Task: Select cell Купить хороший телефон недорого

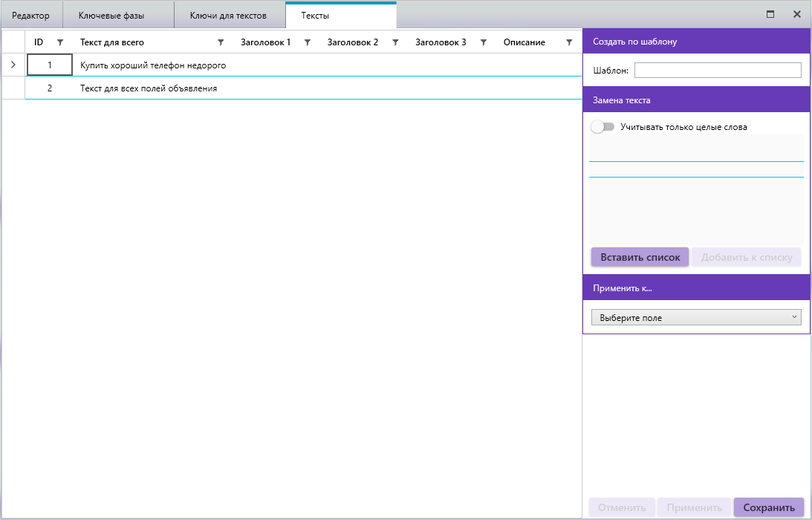Action: (x=153, y=65)
